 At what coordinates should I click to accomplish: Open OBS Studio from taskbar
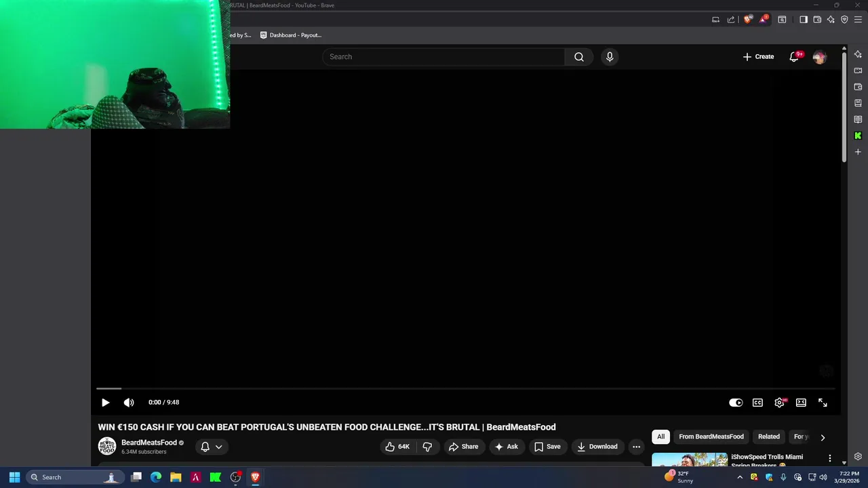(235, 477)
